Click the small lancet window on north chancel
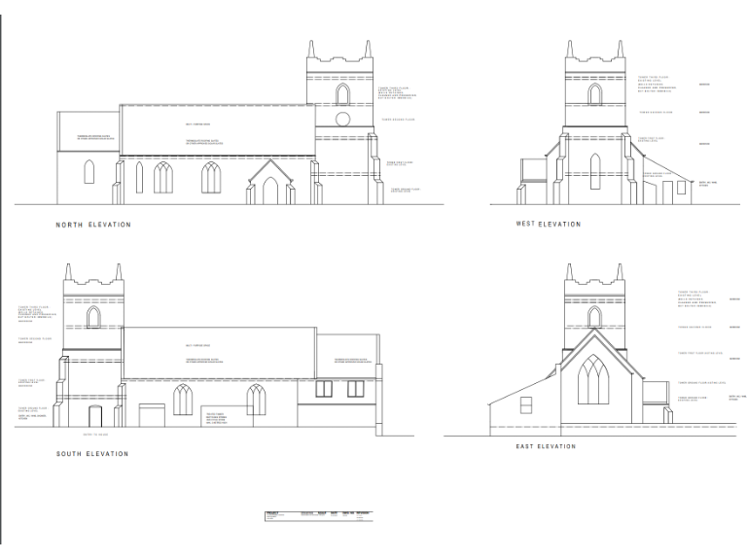The width and height of the screenshot is (747, 560). pos(89,173)
